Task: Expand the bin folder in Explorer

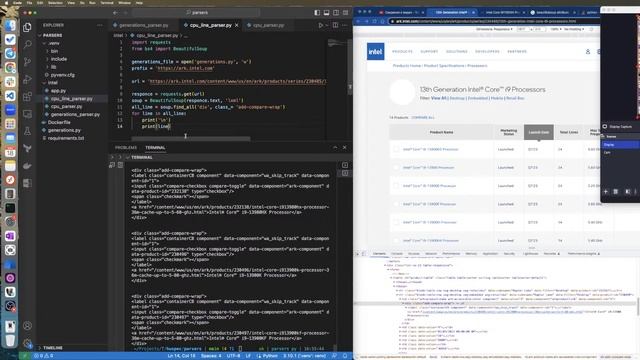Action: pos(48,51)
